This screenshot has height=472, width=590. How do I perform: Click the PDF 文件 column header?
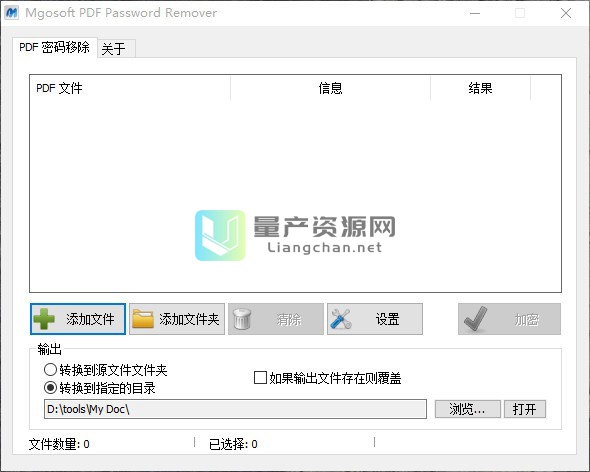coord(130,88)
